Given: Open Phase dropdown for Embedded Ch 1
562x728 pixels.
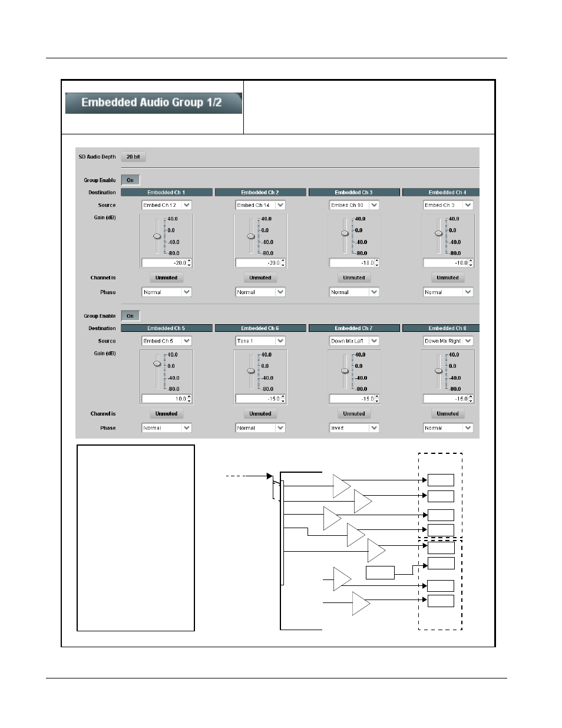Looking at the screenshot, I should [x=167, y=292].
